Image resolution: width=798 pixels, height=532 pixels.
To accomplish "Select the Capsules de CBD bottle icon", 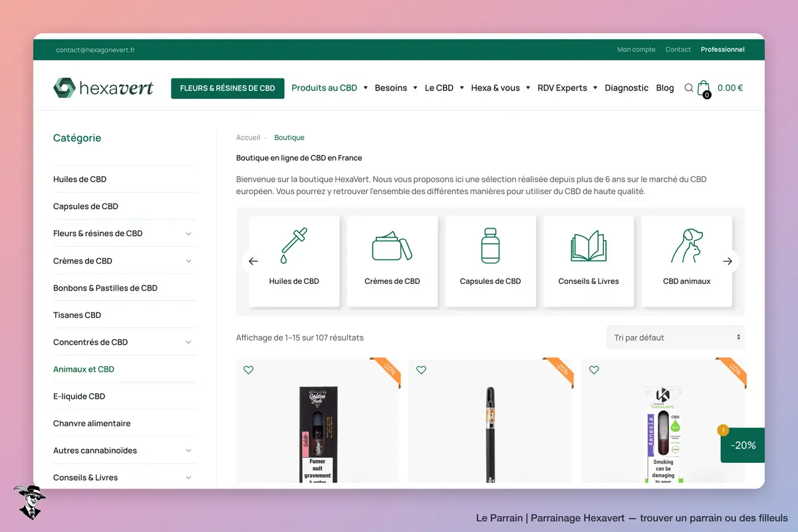I will point(491,245).
